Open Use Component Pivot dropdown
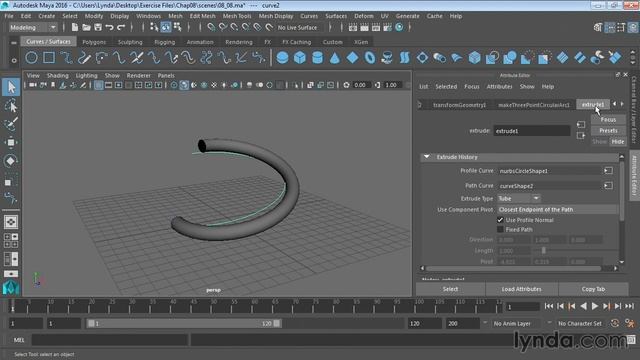 tap(557, 209)
